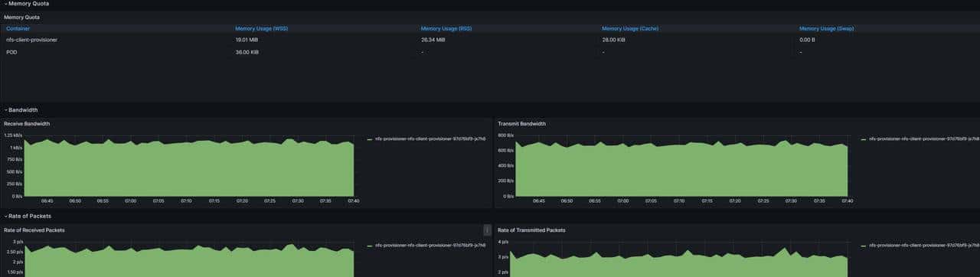Toggle series name in Rate of Received Packets legend
The height and width of the screenshot is (277, 980).
430,246
